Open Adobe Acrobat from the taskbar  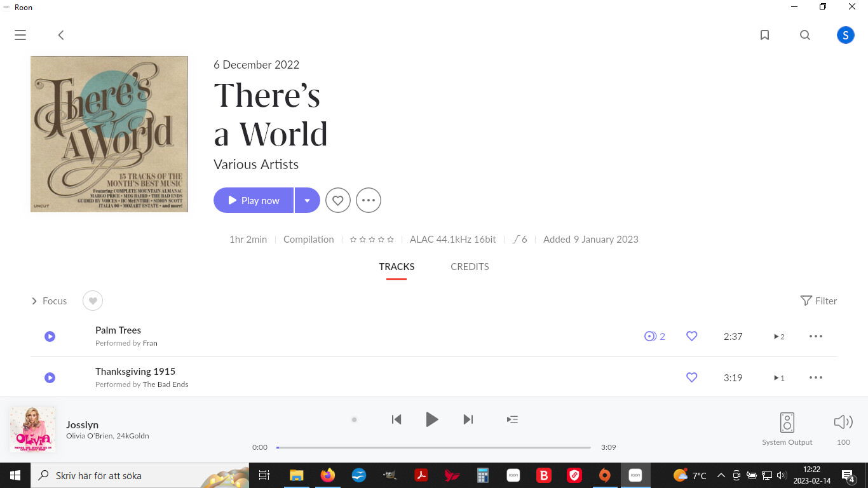click(x=420, y=475)
